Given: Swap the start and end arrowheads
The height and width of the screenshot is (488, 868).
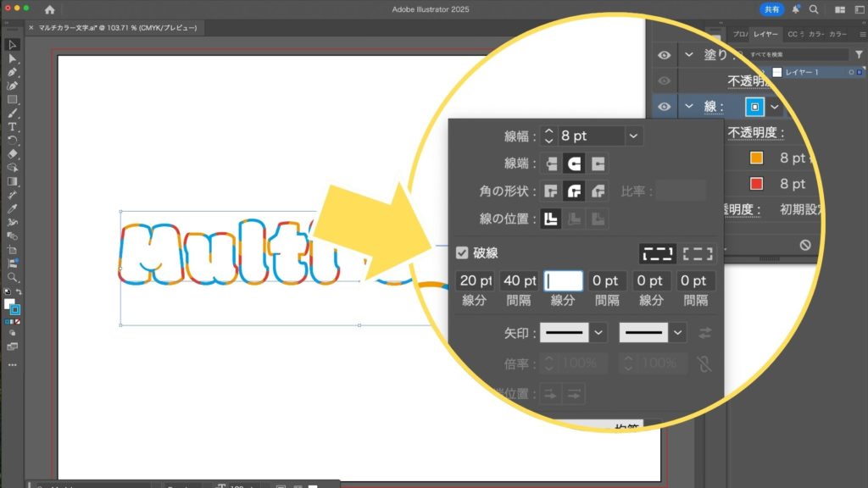Looking at the screenshot, I should pyautogui.click(x=704, y=333).
